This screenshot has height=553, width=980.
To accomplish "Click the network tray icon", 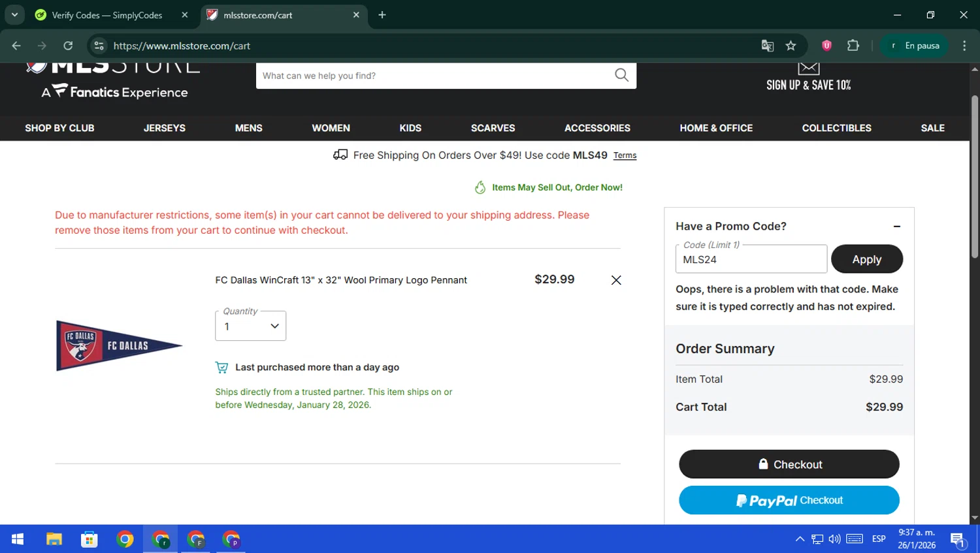I will [817, 539].
